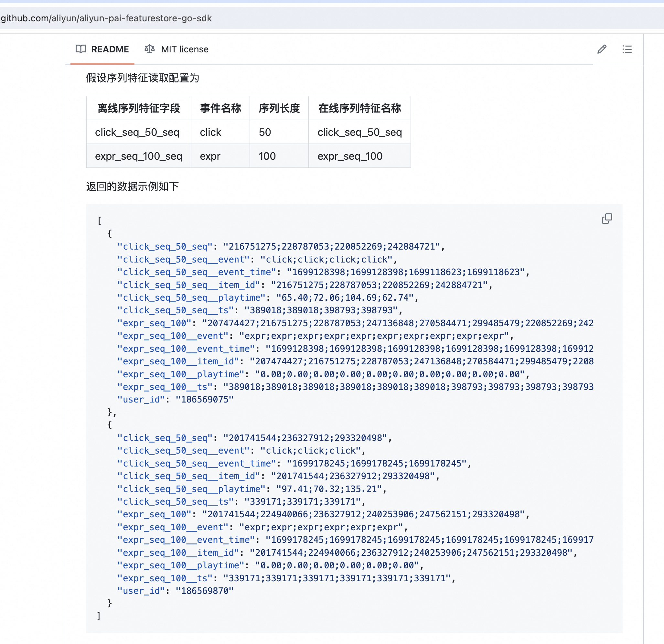Click the text 返回的数据示例如下

(x=133, y=186)
